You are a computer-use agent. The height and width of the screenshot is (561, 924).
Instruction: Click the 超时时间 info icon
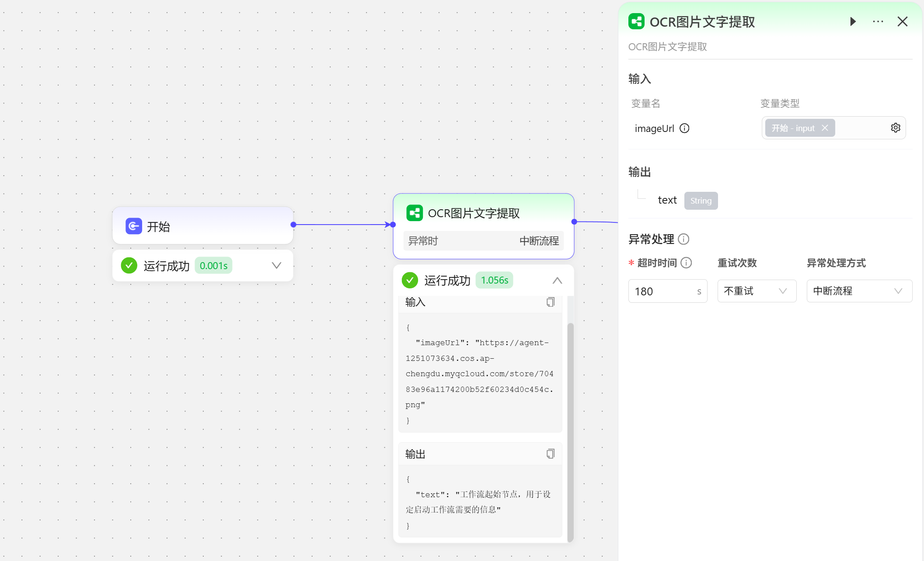click(x=687, y=263)
